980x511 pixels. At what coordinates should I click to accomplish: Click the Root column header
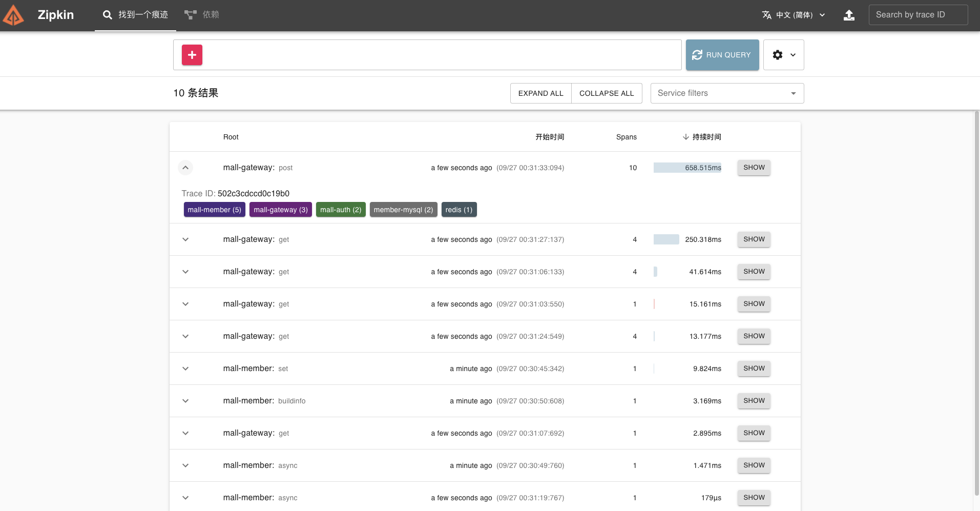tap(231, 137)
